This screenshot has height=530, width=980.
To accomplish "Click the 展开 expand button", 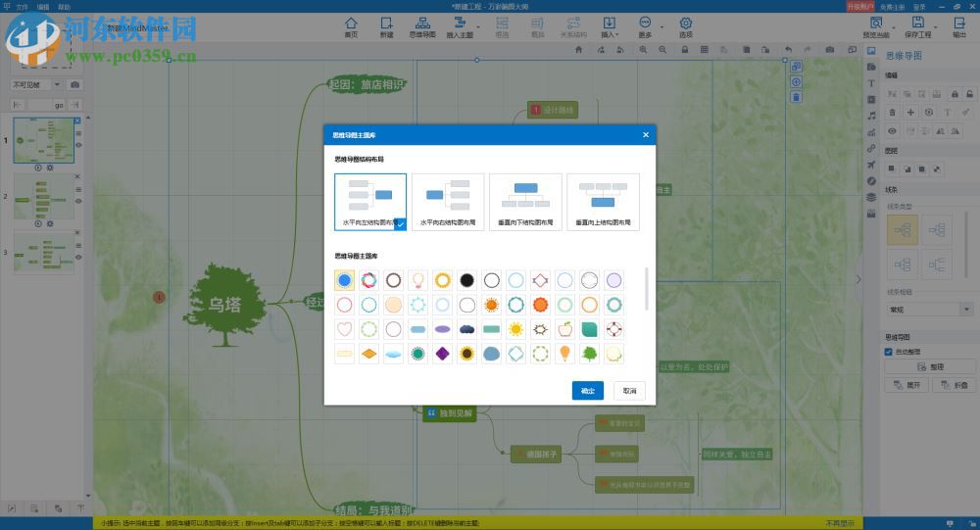I will (906, 385).
